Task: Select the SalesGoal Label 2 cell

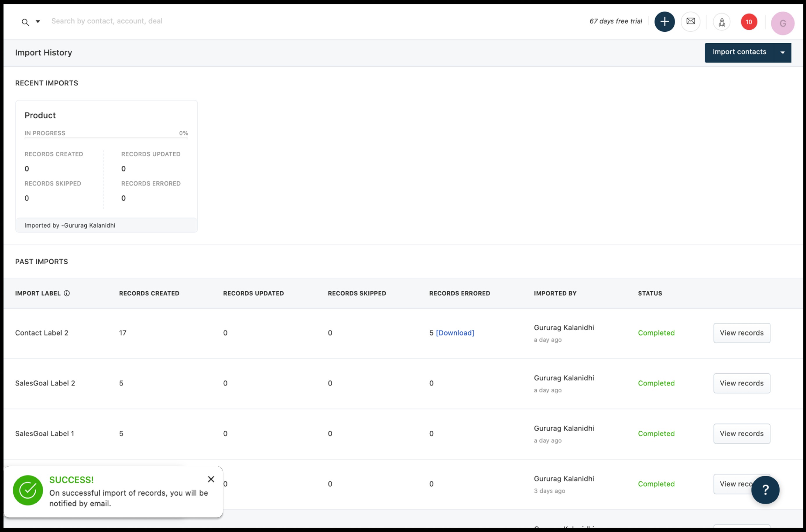Action: [45, 383]
